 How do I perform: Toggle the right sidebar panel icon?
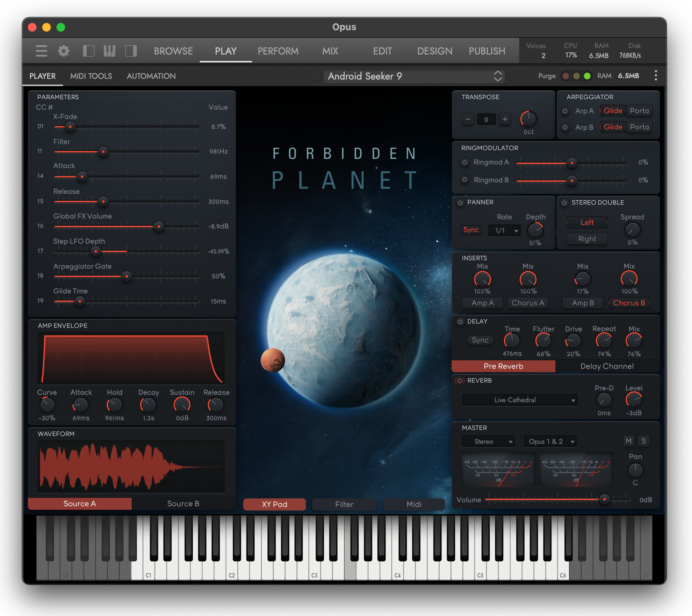tap(131, 51)
